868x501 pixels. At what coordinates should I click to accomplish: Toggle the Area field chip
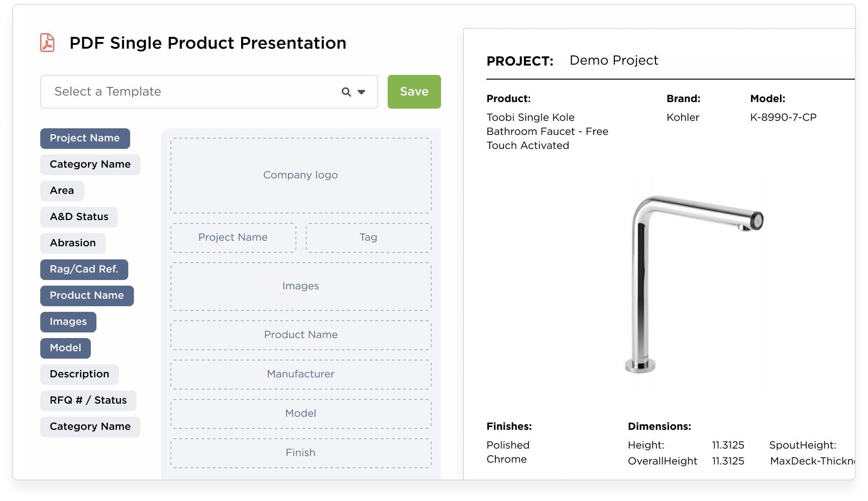click(62, 191)
